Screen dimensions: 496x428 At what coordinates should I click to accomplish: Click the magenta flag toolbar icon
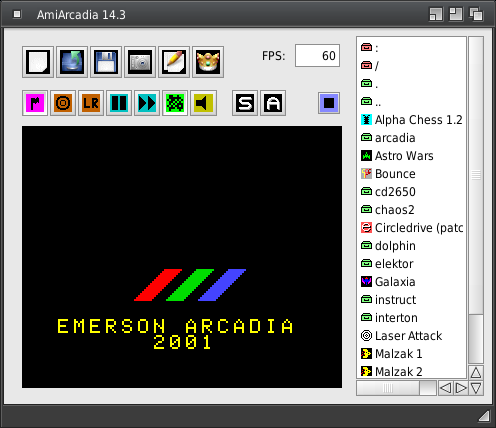35,103
